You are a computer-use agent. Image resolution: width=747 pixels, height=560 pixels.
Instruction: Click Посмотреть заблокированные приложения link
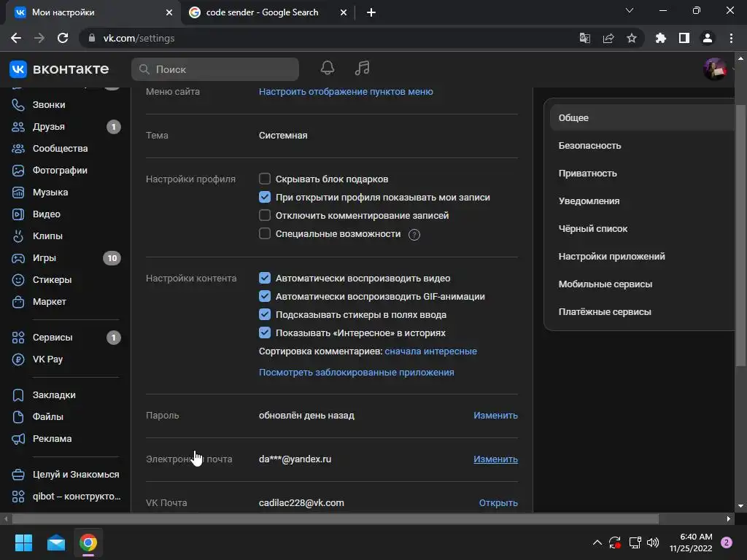tap(356, 373)
